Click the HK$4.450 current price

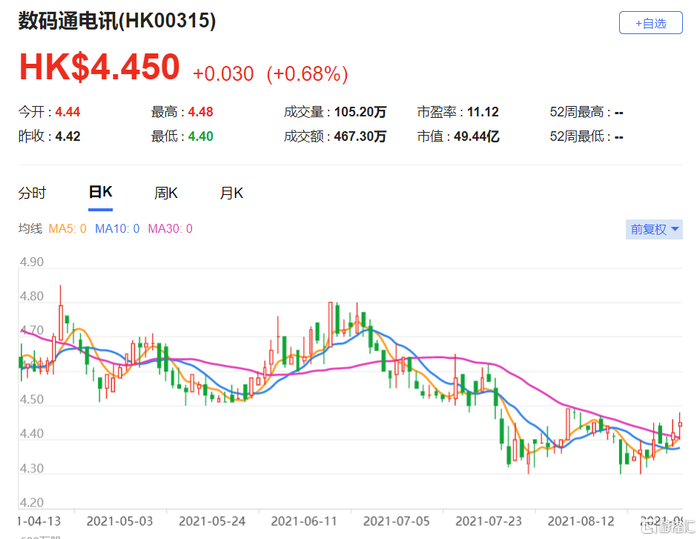click(x=100, y=67)
